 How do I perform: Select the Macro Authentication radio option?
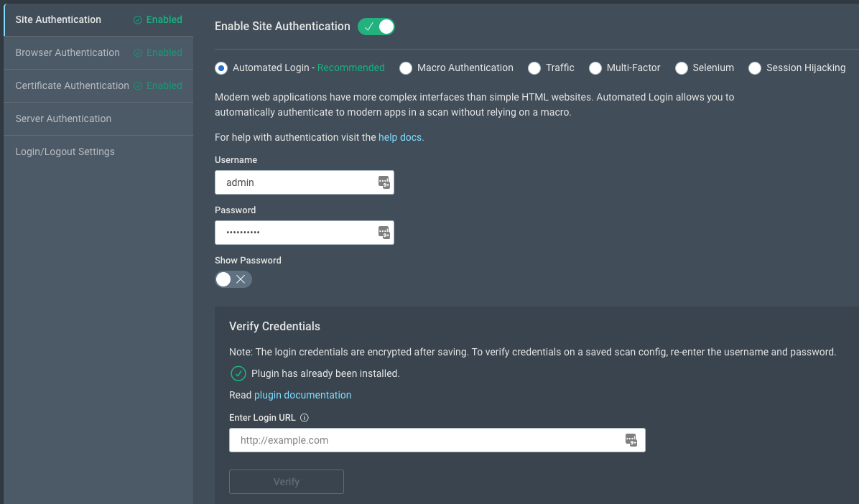406,68
